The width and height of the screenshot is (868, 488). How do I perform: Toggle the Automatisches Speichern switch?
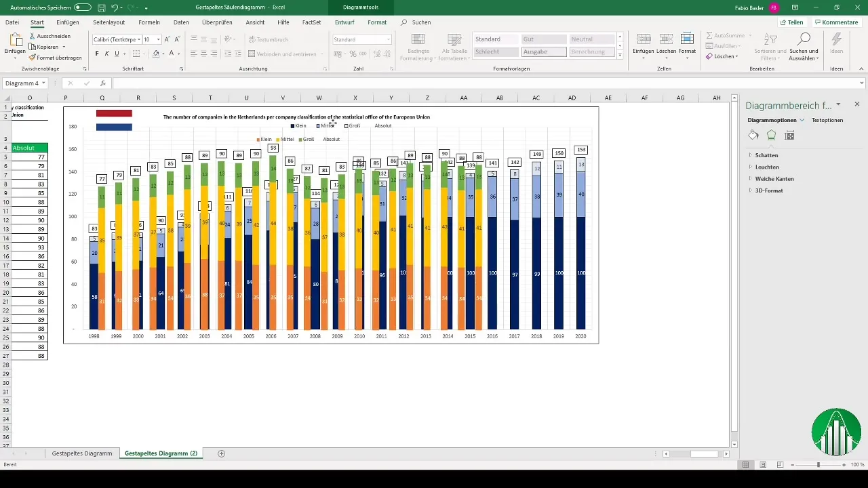[83, 7]
